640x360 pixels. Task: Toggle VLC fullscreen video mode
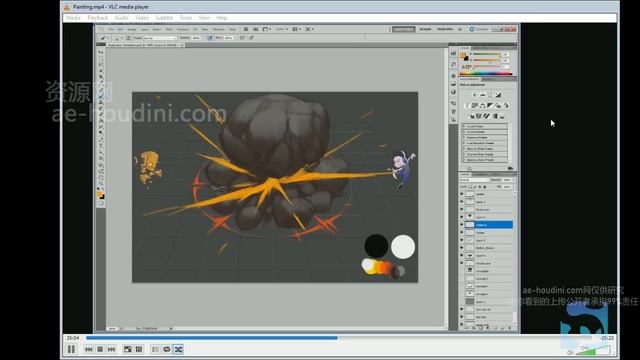click(x=128, y=349)
